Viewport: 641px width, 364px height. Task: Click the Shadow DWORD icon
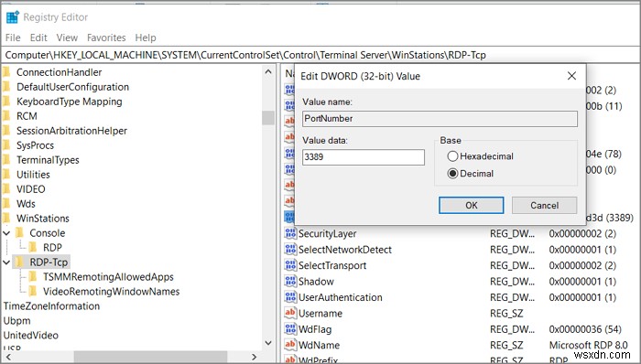(x=290, y=281)
